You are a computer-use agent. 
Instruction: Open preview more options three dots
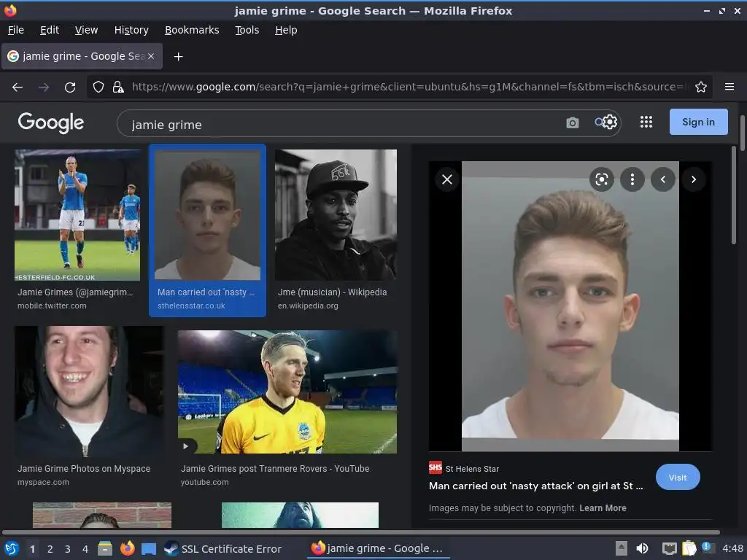click(632, 179)
